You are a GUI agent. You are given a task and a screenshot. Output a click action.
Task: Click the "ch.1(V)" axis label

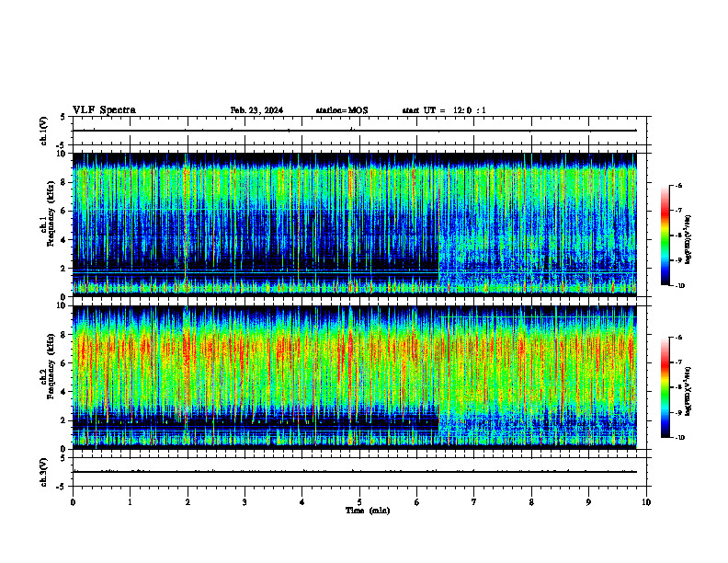[43, 131]
